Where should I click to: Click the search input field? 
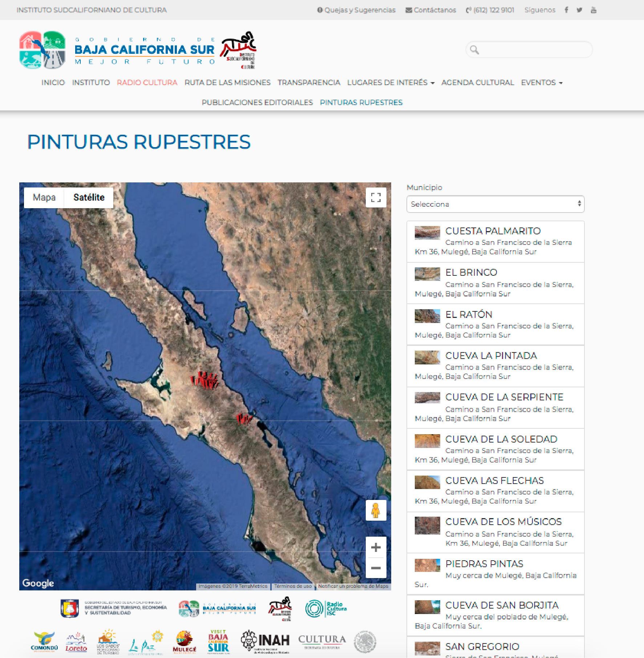coord(534,50)
